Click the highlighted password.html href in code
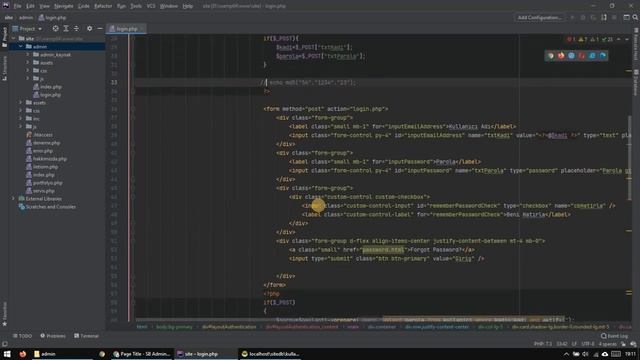 click(383, 250)
